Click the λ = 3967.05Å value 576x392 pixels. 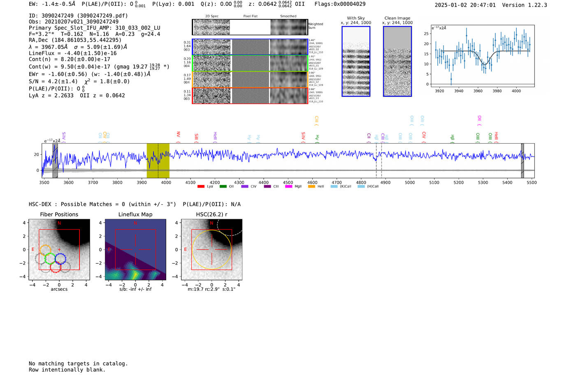click(48, 47)
